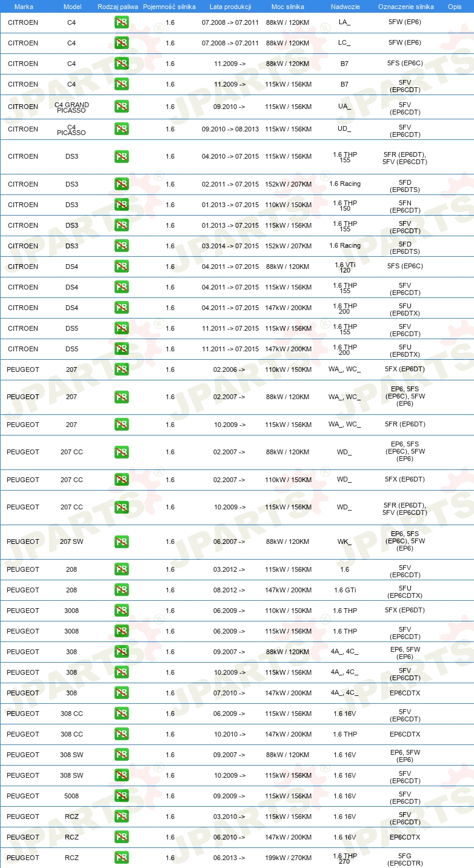The image size is (474, 868).
Task: Click engine code 5FW (EP6) in LA_ row
Action: pos(405,22)
